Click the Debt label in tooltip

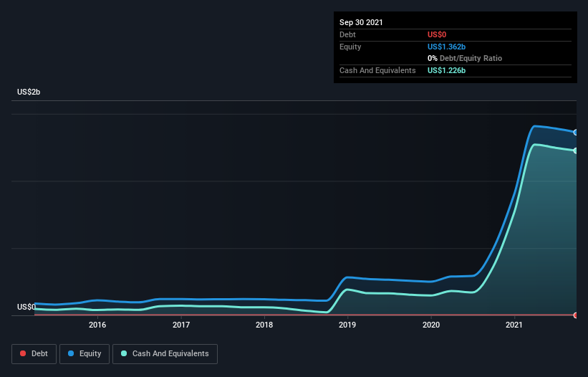(x=347, y=34)
